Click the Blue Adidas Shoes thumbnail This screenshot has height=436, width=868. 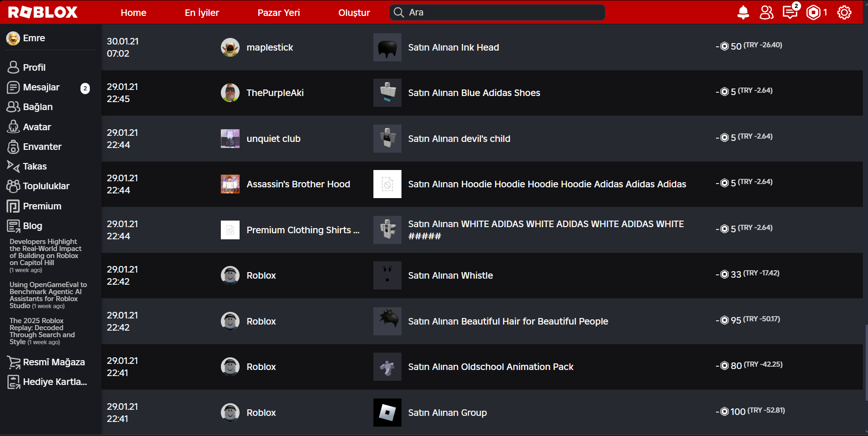click(x=387, y=93)
